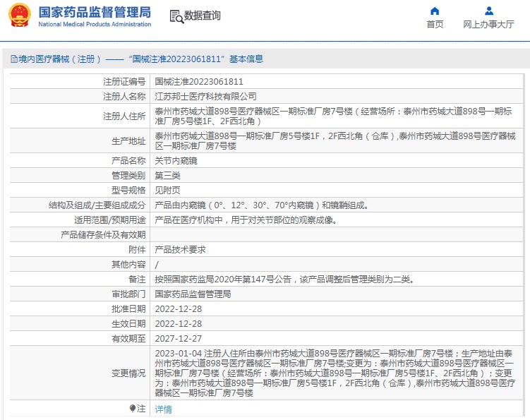
Task: Click the 产品技术要求 attachment entry
Action: tap(180, 250)
